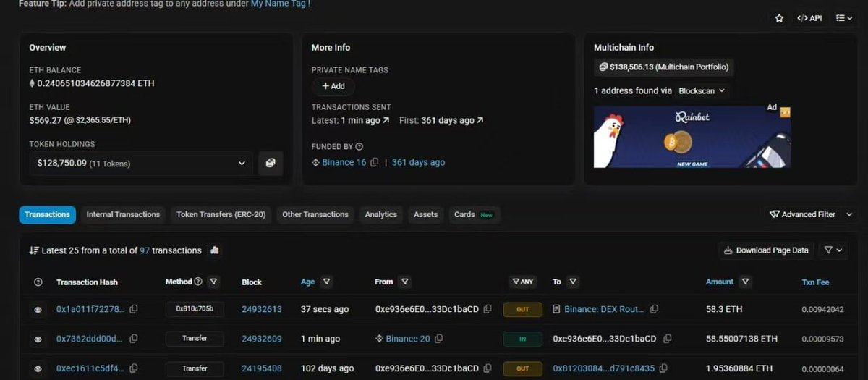Open transaction hash 0x1a011f72278

click(x=90, y=309)
